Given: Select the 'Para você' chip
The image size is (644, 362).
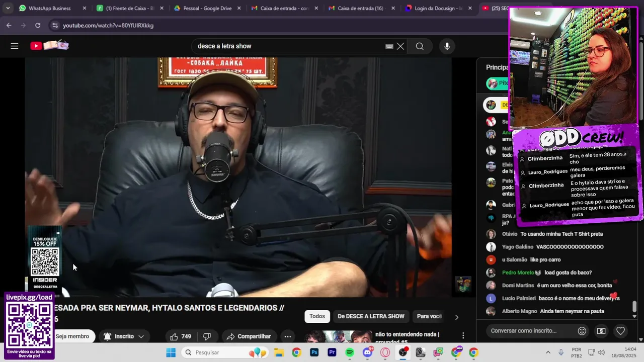Looking at the screenshot, I should [x=429, y=316].
